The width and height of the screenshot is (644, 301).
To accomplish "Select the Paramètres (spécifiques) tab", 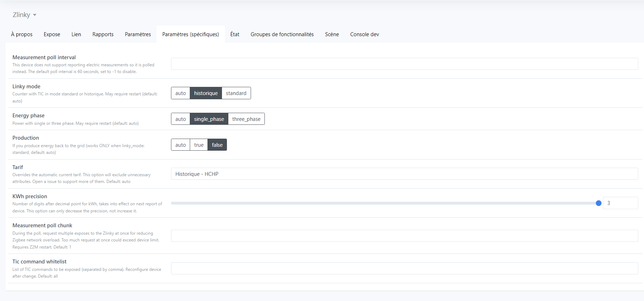I will (190, 34).
